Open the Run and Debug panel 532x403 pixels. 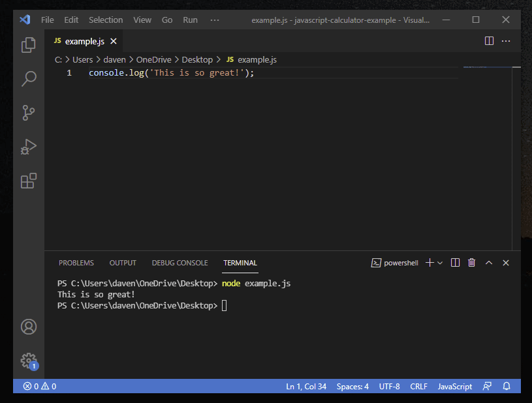click(28, 146)
